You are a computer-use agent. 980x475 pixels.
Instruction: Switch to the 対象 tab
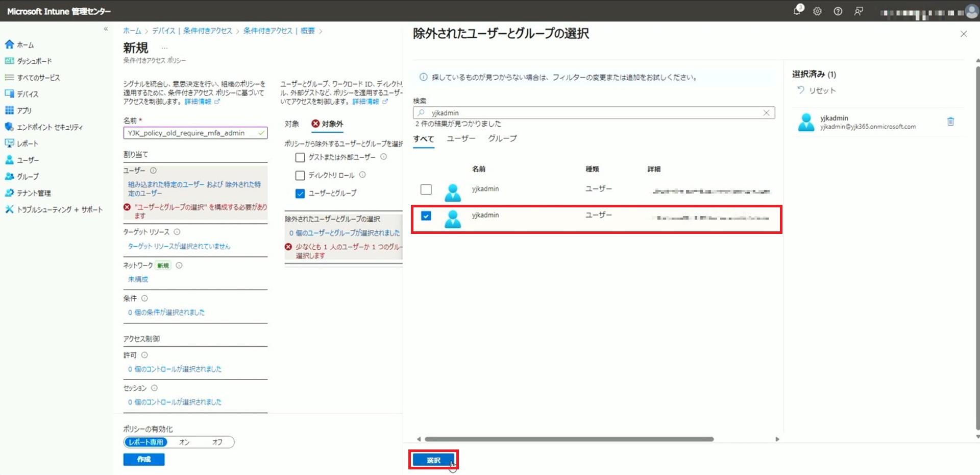292,124
